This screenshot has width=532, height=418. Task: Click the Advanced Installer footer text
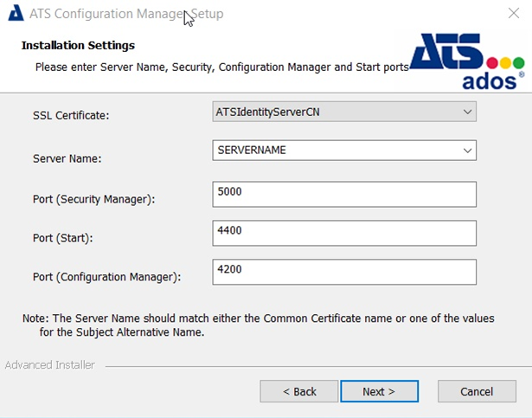pos(50,365)
